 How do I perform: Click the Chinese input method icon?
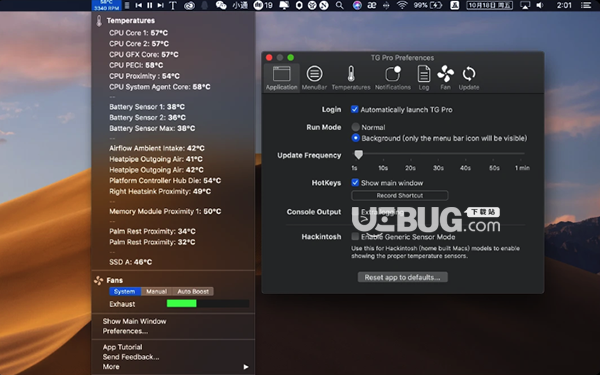click(x=455, y=5)
